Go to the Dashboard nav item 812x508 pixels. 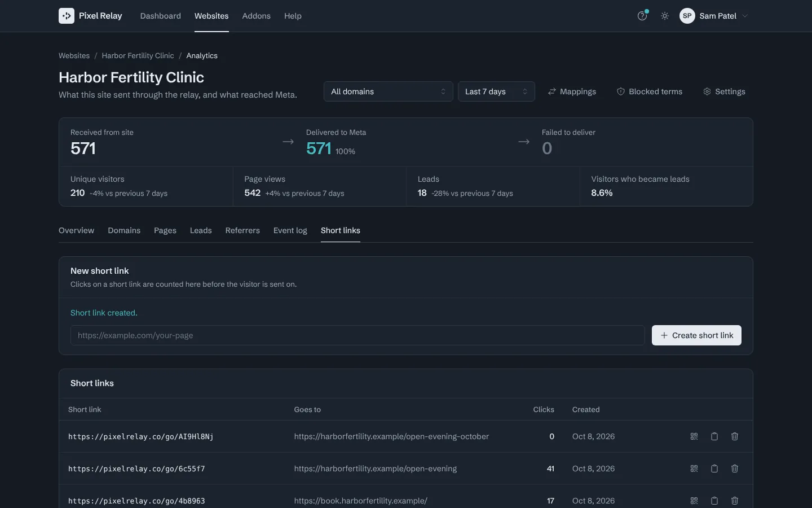click(x=161, y=16)
